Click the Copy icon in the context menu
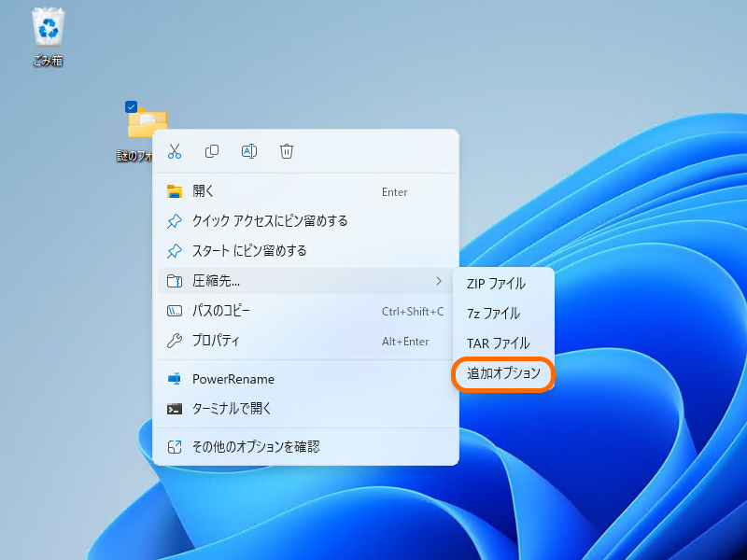Viewport: 747px width, 560px height. click(212, 151)
